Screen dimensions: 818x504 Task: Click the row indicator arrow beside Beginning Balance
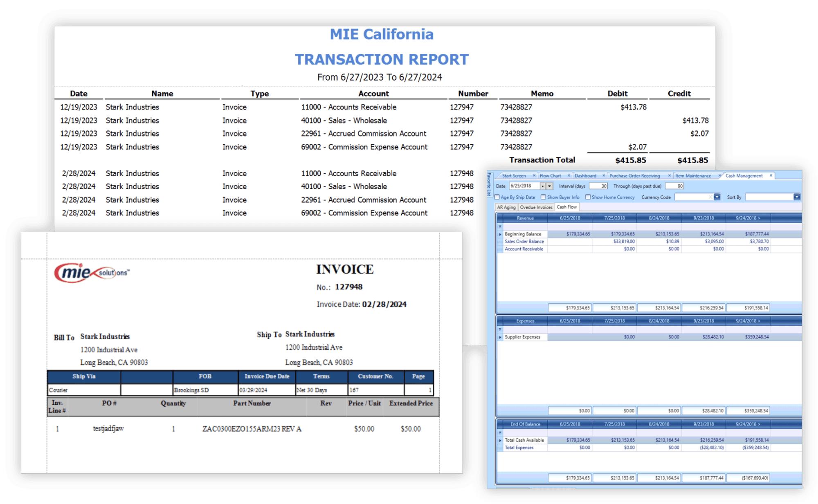click(500, 234)
